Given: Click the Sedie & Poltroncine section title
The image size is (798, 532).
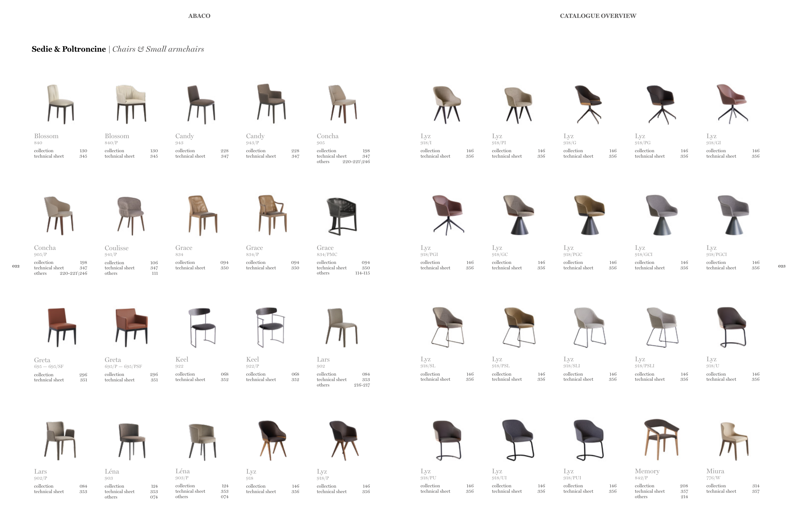Looking at the screenshot, I should click(x=69, y=49).
